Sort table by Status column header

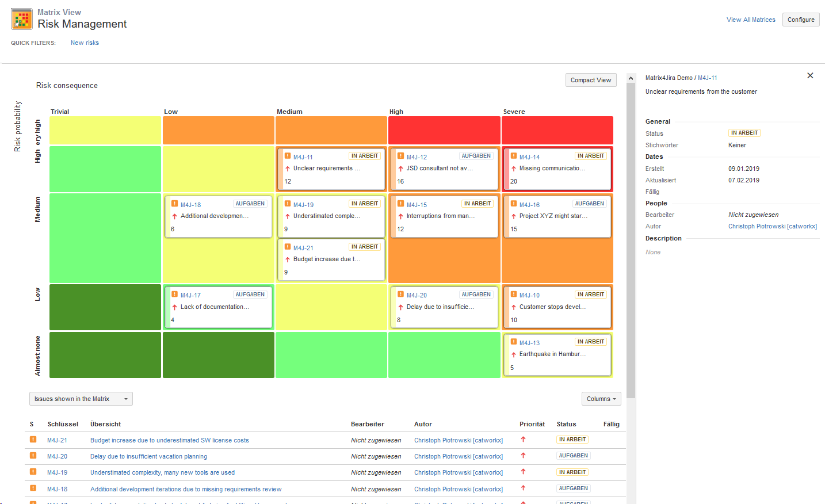coord(566,424)
